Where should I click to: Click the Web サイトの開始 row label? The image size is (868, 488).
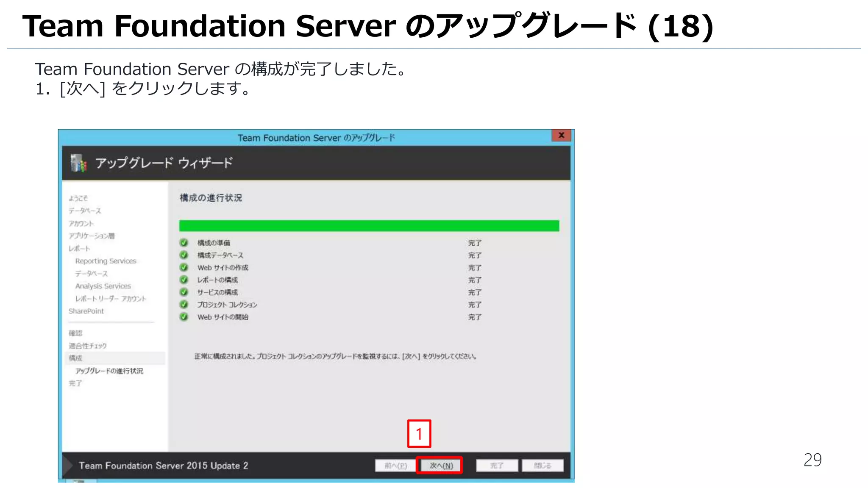click(223, 316)
